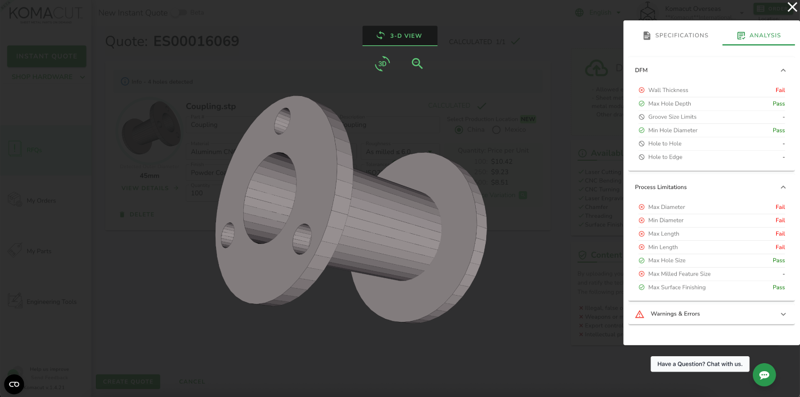Click the Hole to Edge status icon
Viewport: 800px width, 397px height.
(x=641, y=157)
